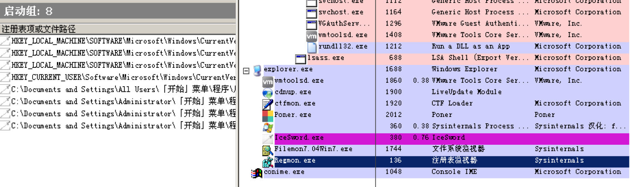Viewport: 644px width, 187px height.
Task: Click the 'Run a DLL as an App' description
Action: (x=471, y=47)
